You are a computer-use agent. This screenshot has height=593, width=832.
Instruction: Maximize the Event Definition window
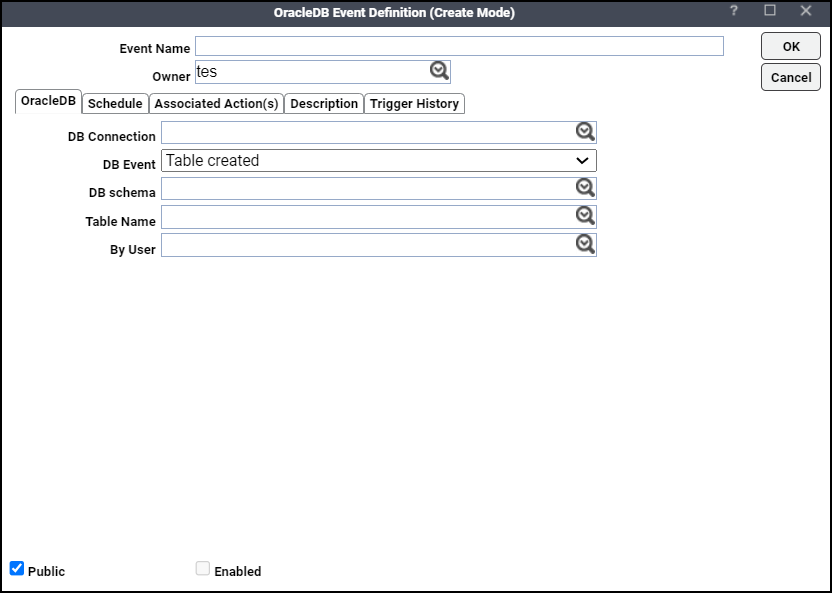click(770, 11)
